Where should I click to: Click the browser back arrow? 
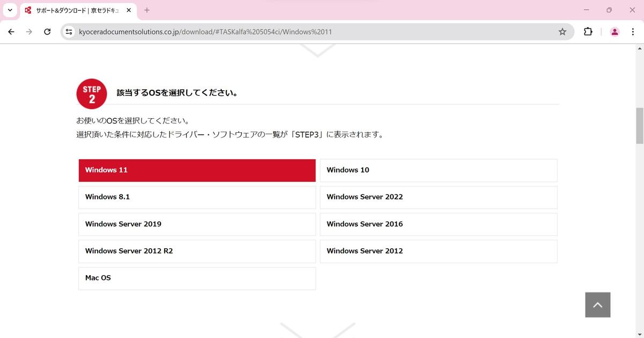[x=11, y=32]
